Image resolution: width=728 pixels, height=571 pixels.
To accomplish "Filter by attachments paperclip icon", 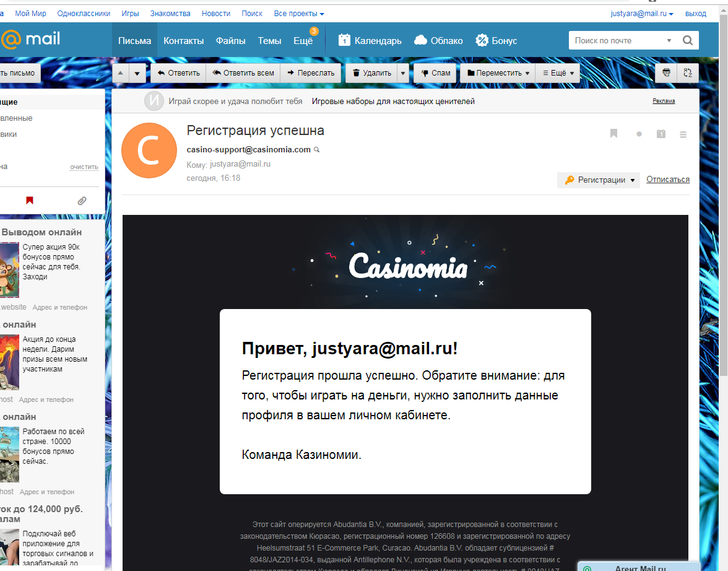I will click(82, 201).
